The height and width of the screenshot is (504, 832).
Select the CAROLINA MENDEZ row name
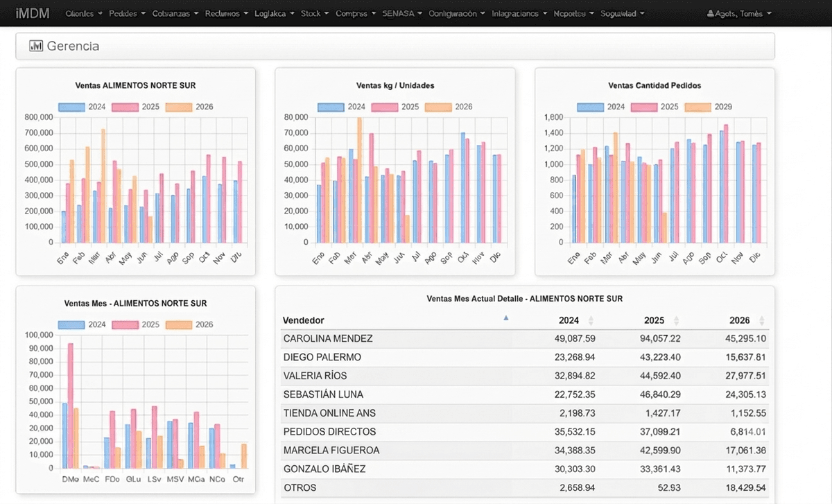(x=328, y=338)
